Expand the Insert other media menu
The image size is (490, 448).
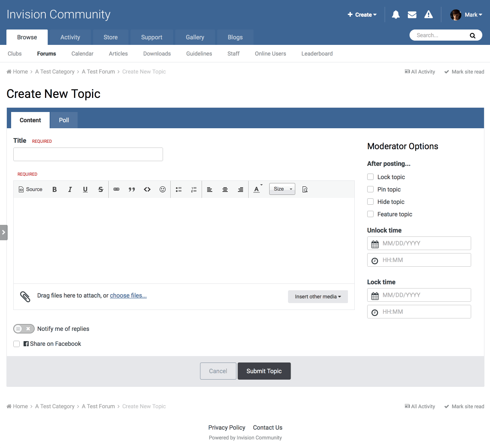click(x=318, y=296)
